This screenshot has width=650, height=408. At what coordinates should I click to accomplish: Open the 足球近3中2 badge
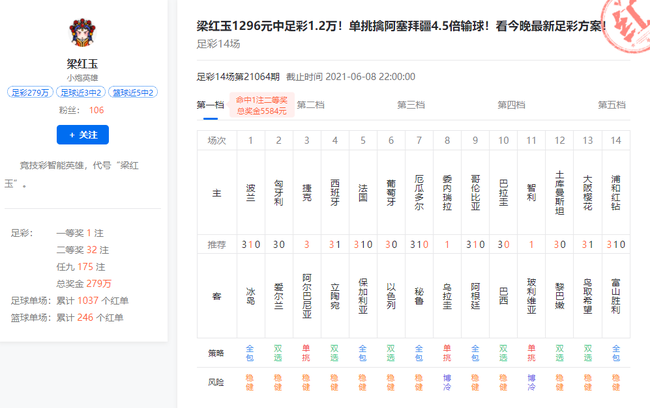[81, 92]
